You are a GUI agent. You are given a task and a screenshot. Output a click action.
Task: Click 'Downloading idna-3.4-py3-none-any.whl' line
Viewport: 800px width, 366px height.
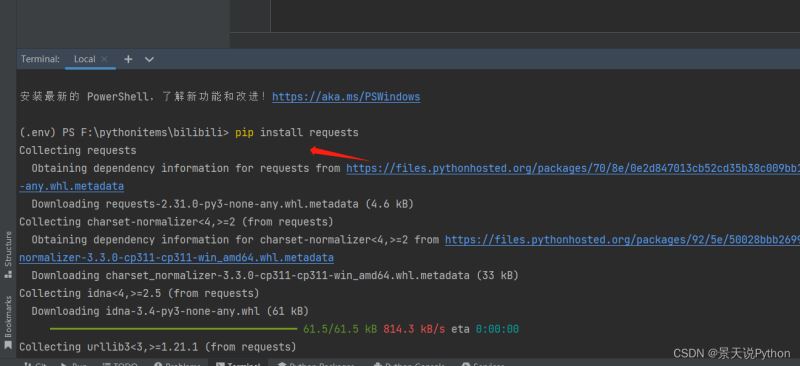[x=170, y=311]
